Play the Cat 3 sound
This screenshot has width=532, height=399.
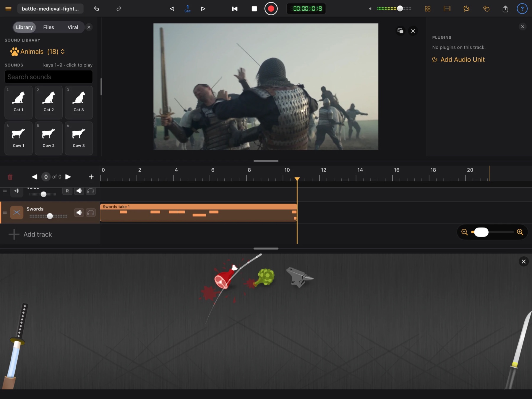79,102
